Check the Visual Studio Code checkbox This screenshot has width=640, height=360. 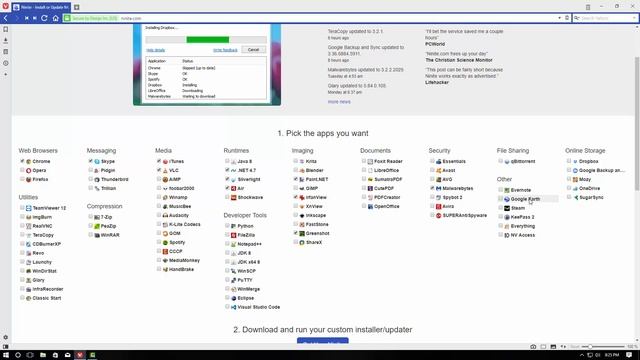pyautogui.click(x=227, y=307)
